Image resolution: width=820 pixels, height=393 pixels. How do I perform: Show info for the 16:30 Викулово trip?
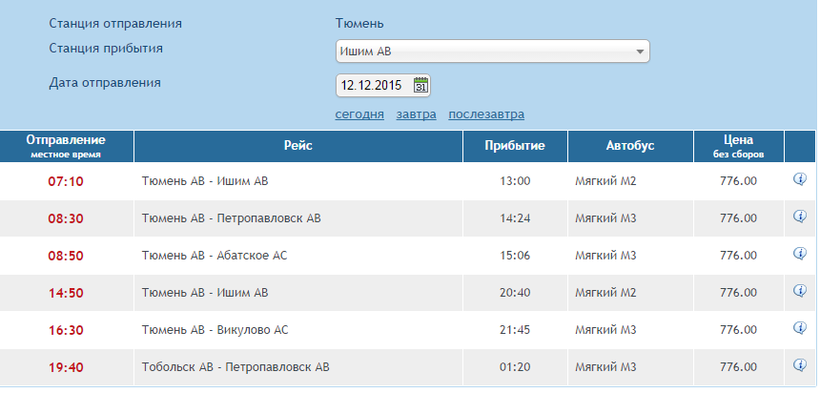(x=800, y=328)
